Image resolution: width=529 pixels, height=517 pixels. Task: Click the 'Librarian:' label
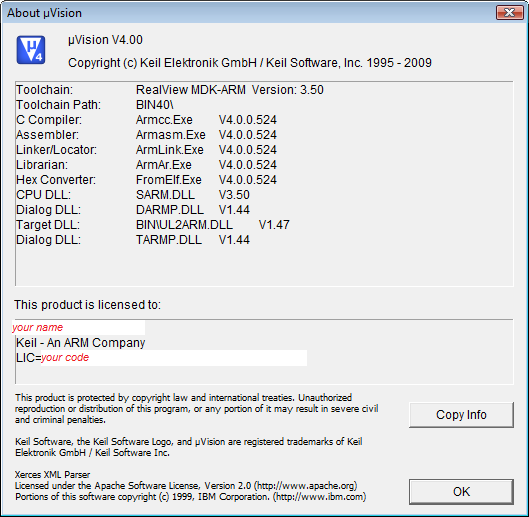point(42,165)
